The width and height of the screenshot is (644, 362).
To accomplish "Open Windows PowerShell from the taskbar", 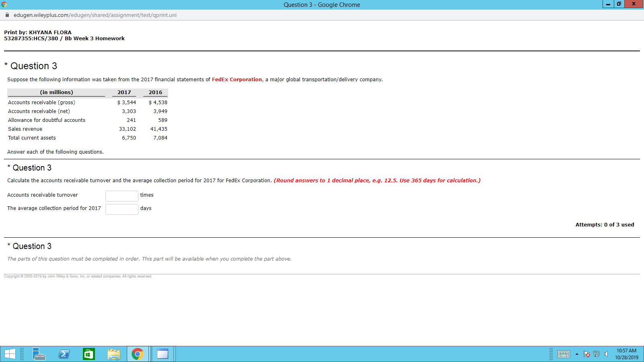I will (x=64, y=354).
